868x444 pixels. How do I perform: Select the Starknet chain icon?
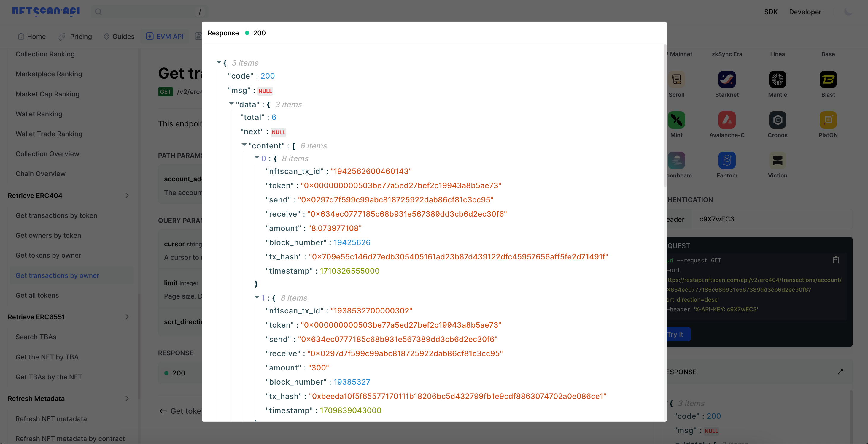pyautogui.click(x=727, y=80)
